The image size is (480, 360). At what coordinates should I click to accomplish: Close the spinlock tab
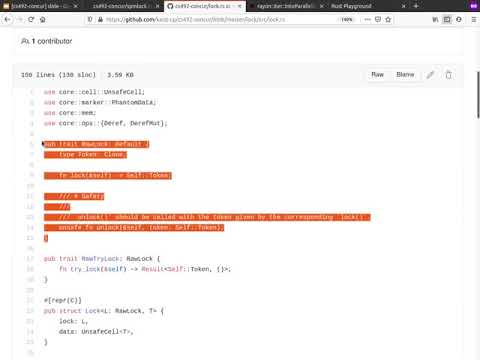[x=157, y=6]
